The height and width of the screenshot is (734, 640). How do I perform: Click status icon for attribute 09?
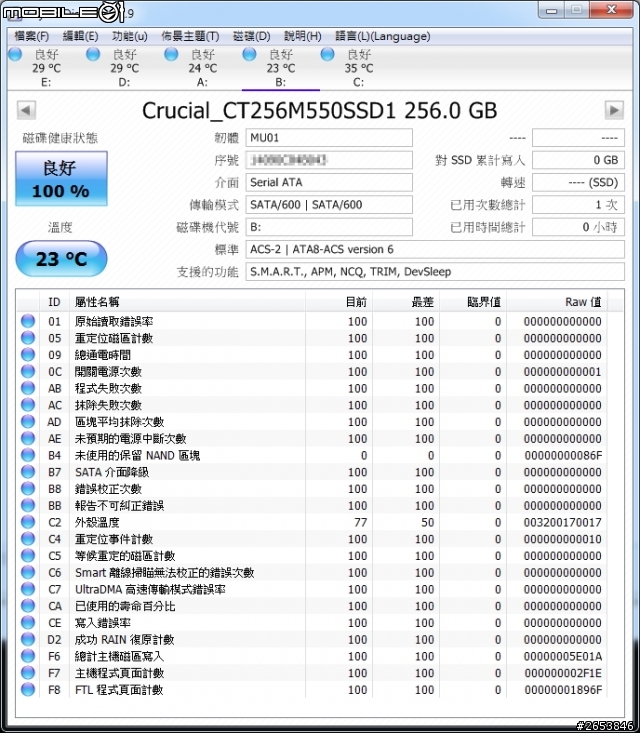point(28,354)
